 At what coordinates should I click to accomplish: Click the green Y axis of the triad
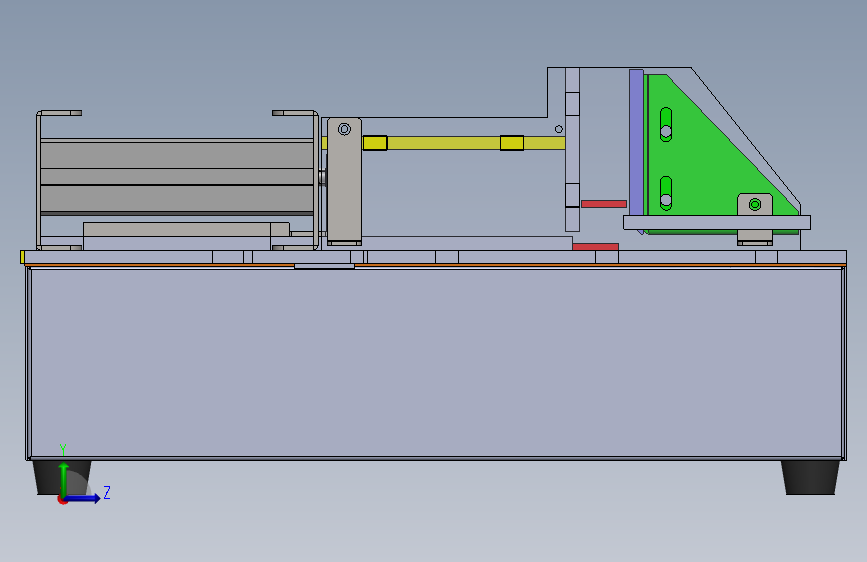pos(64,480)
